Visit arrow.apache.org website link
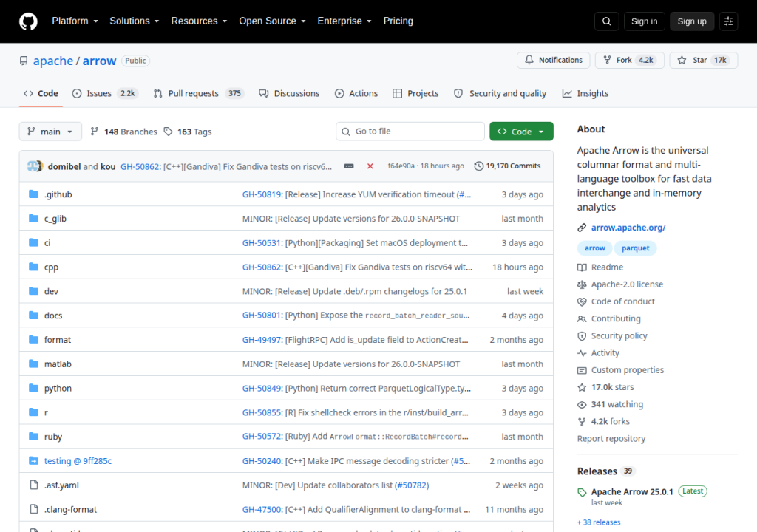 628,228
